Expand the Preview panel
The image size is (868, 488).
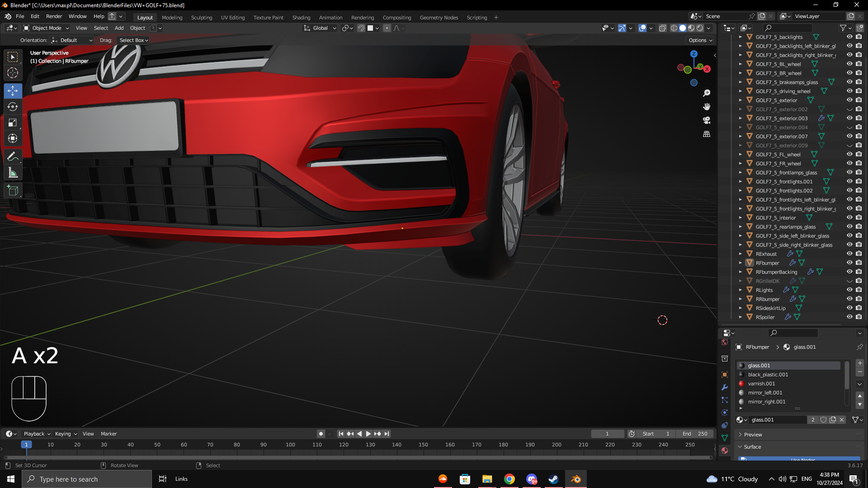[x=753, y=434]
